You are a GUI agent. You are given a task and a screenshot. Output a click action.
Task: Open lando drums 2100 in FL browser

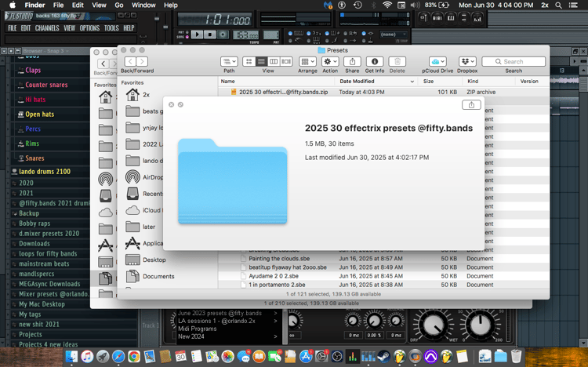[x=45, y=172]
